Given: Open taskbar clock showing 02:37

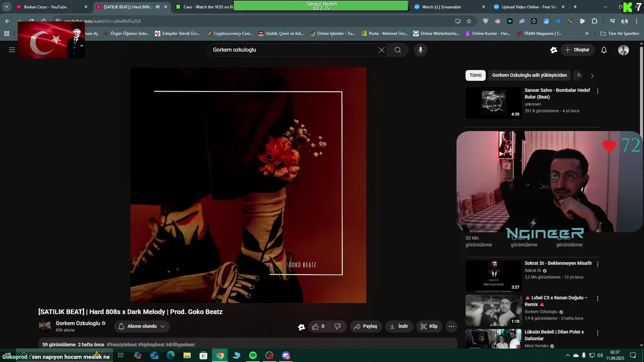Looking at the screenshot, I should tap(615, 355).
